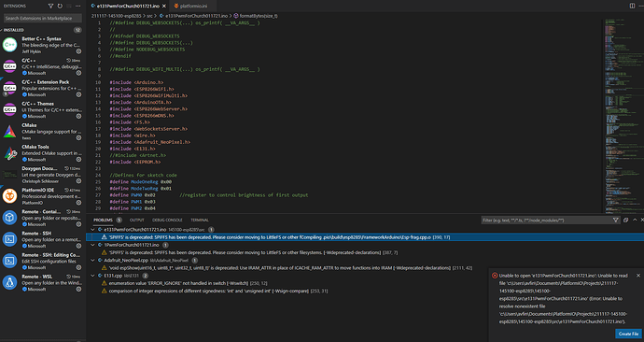Image resolution: width=644 pixels, height=342 pixels.
Task: Open manage gear for Better C++ Syntax
Action: (x=78, y=51)
